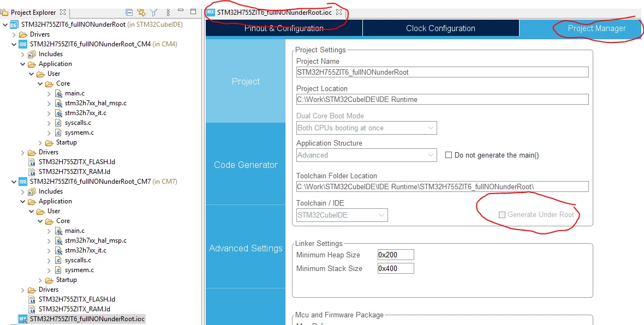Close the STM32H755ZIT6_fullNONunderRoot.ioc editor tab
This screenshot has height=325, width=644.
pos(338,13)
